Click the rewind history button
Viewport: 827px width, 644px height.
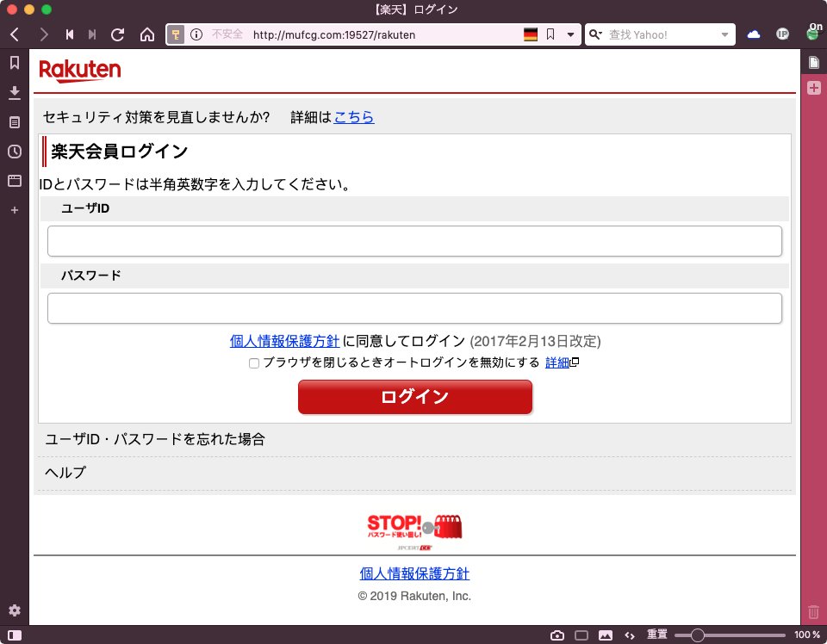[x=70, y=34]
